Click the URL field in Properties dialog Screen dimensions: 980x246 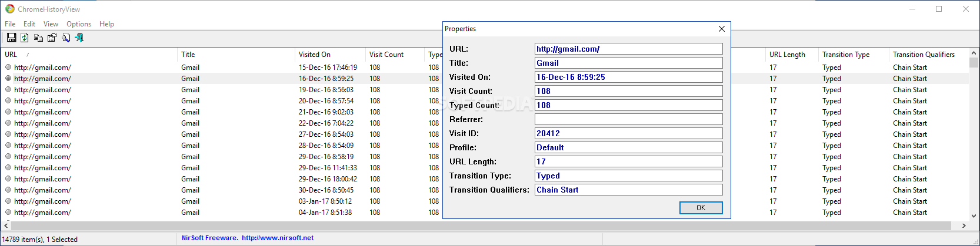[x=628, y=49]
